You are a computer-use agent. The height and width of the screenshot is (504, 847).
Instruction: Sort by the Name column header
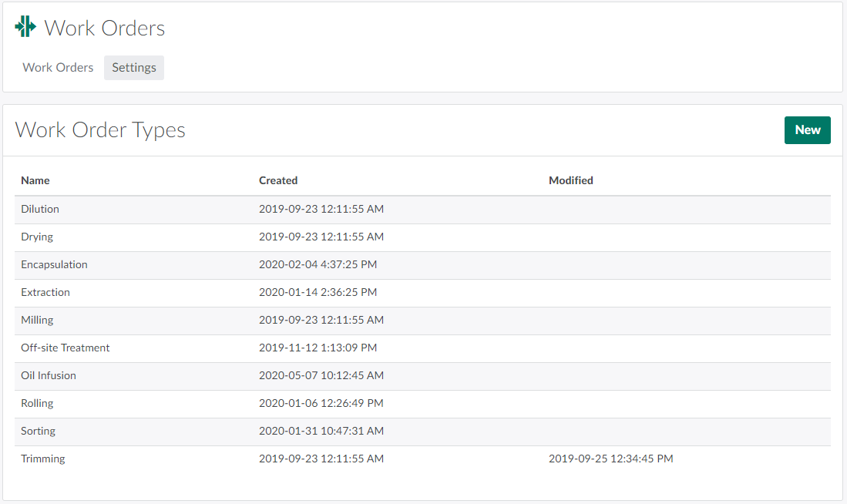click(35, 180)
